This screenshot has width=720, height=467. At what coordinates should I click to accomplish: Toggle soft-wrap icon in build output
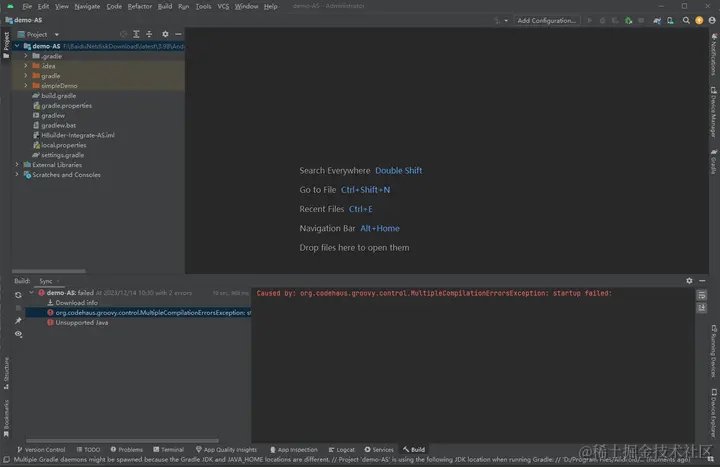(702, 295)
